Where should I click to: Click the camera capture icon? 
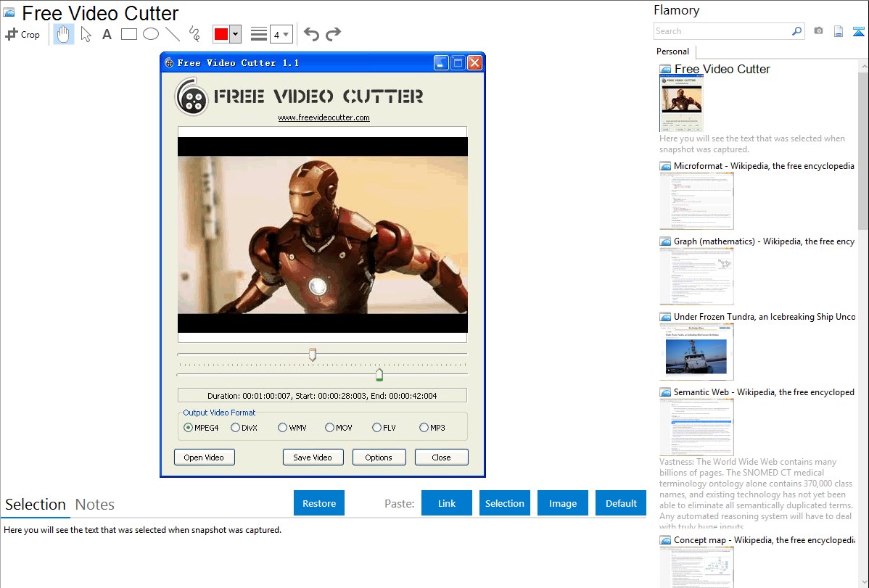point(818,31)
